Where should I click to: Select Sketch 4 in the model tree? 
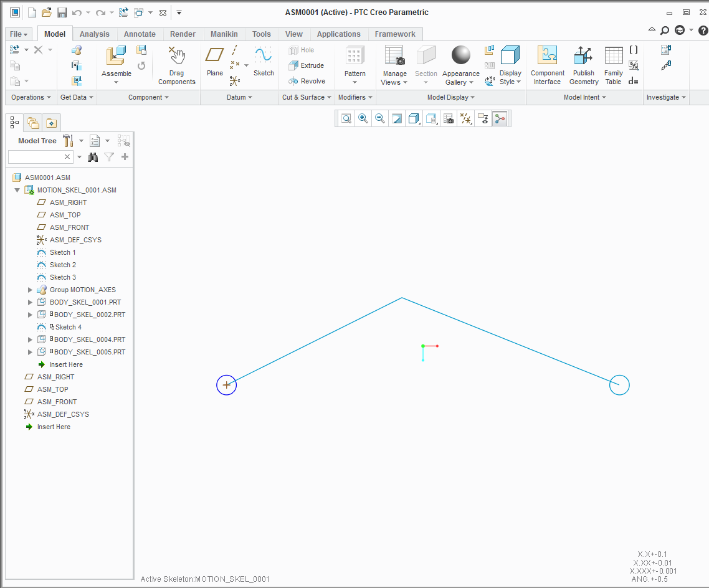tap(69, 327)
